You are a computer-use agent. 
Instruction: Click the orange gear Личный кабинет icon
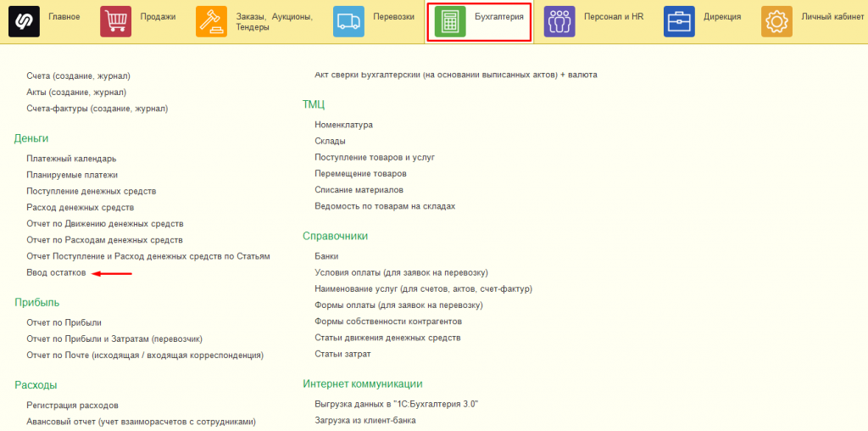[776, 21]
